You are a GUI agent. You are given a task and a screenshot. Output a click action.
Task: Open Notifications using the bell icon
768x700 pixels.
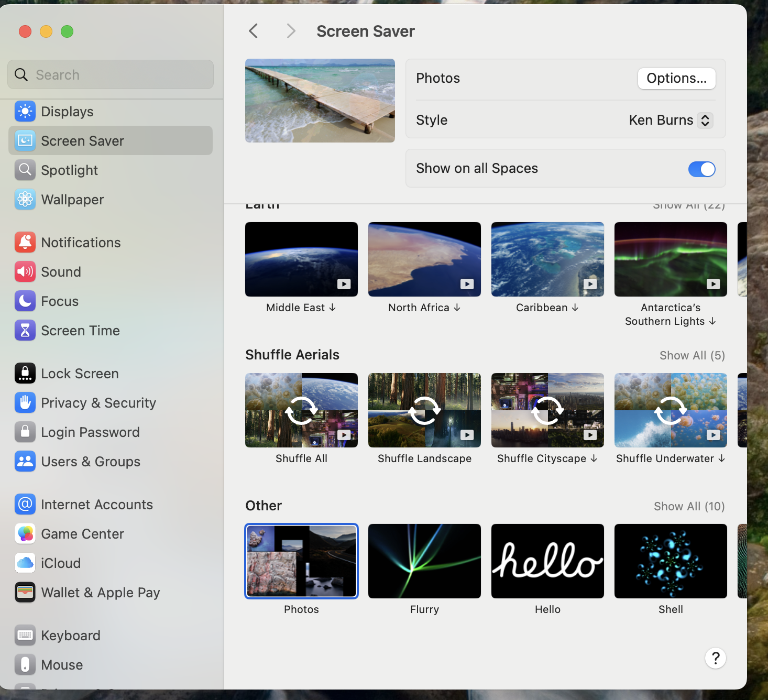[x=25, y=243]
